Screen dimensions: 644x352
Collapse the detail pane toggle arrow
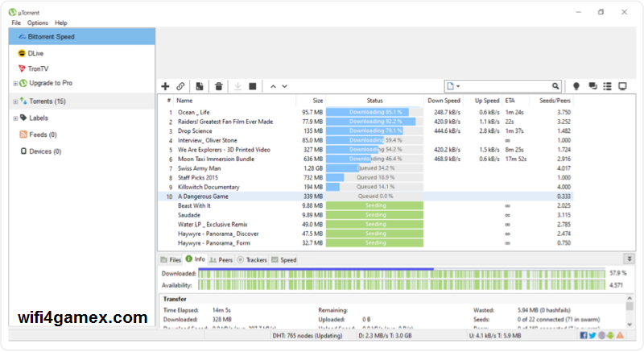[630, 259]
